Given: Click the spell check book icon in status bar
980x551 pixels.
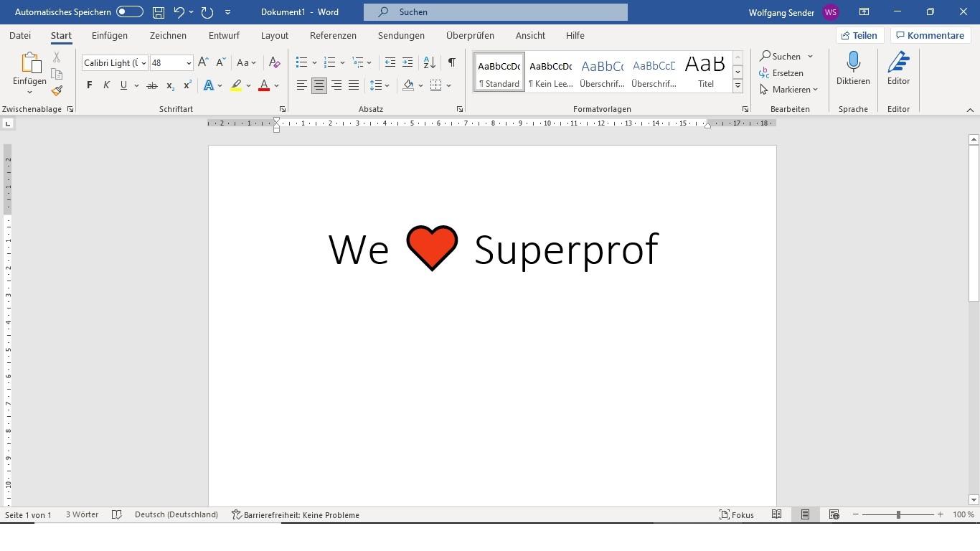Looking at the screenshot, I should tap(117, 514).
